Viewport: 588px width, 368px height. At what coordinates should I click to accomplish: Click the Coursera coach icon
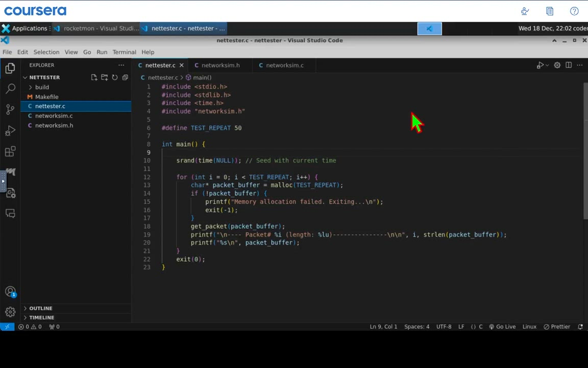[x=525, y=11]
